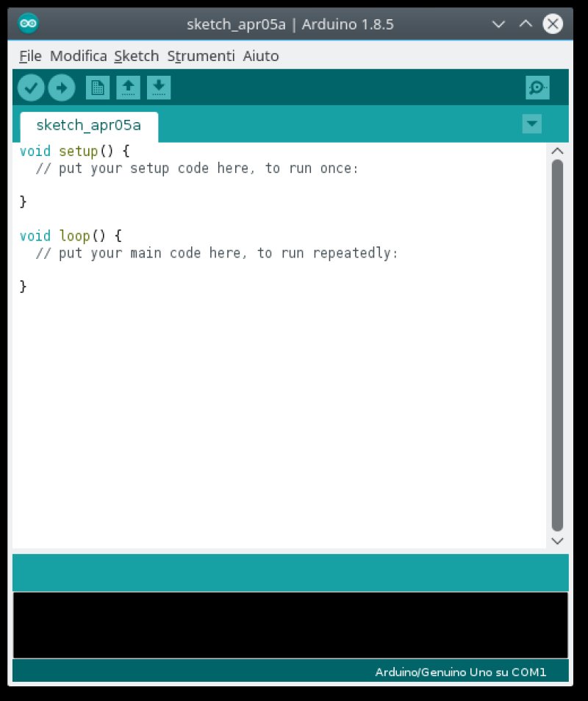Save sketch with down-arrow icon
588x701 pixels.
pos(159,88)
